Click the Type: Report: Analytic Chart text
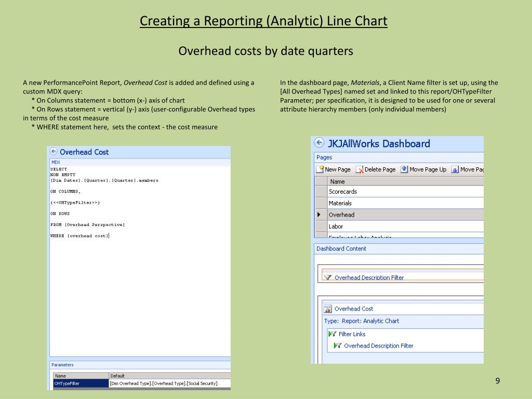The image size is (532, 399). [362, 321]
